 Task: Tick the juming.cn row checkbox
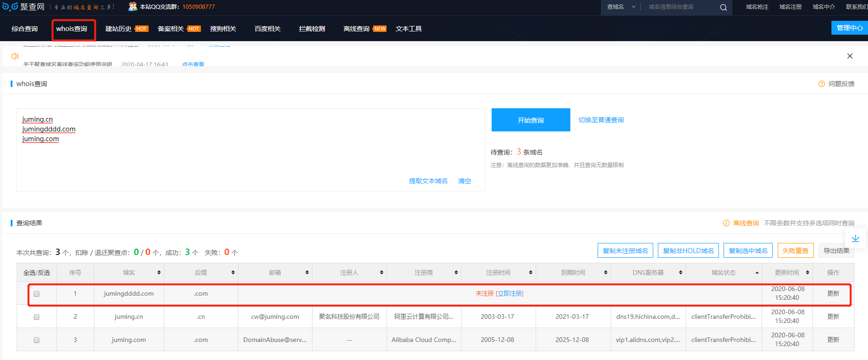(37, 317)
